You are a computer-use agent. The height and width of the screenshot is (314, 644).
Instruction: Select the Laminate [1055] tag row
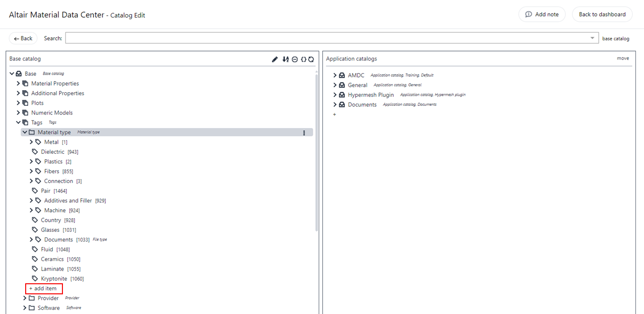coord(56,269)
